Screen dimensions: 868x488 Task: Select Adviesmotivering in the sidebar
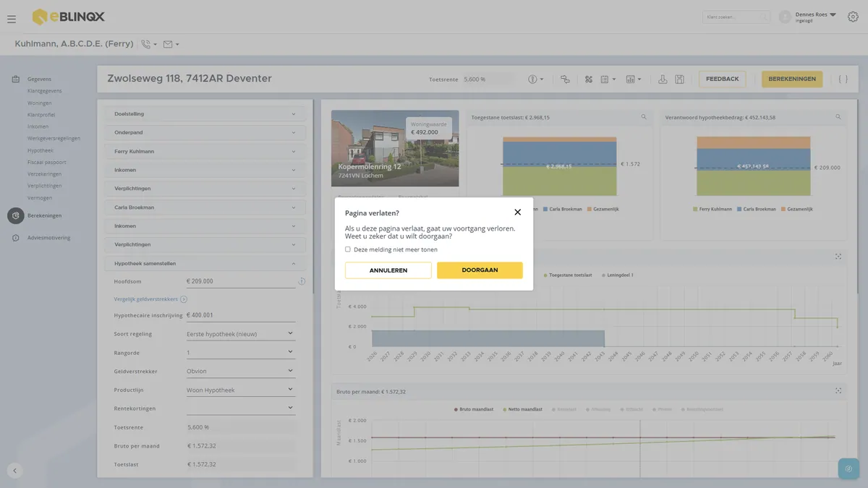pos(48,238)
